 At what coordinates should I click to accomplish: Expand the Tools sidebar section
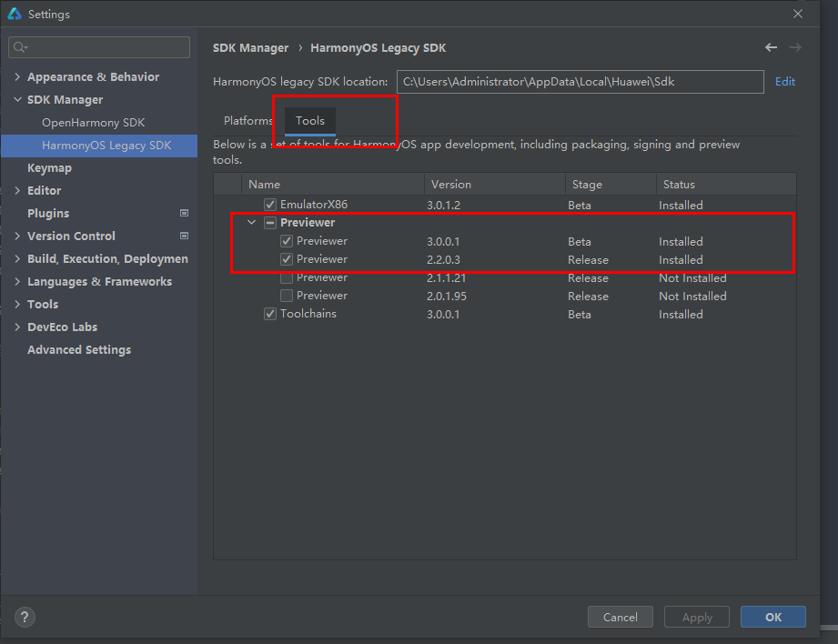coord(17,304)
